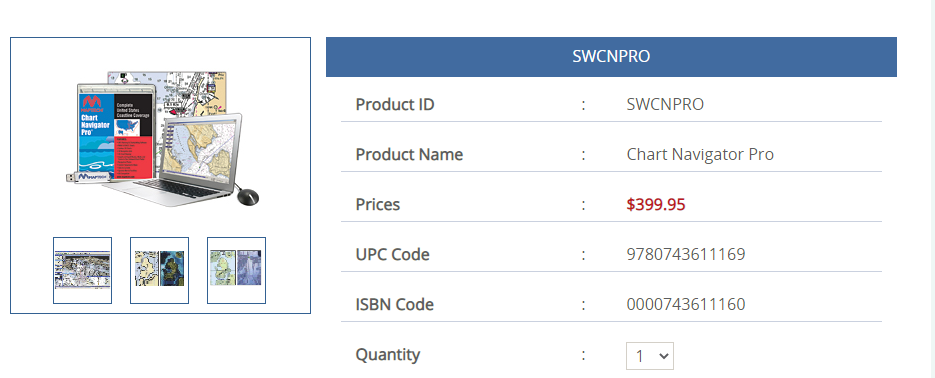Open the Quantity dropdown
The image size is (935, 378).
pos(649,356)
